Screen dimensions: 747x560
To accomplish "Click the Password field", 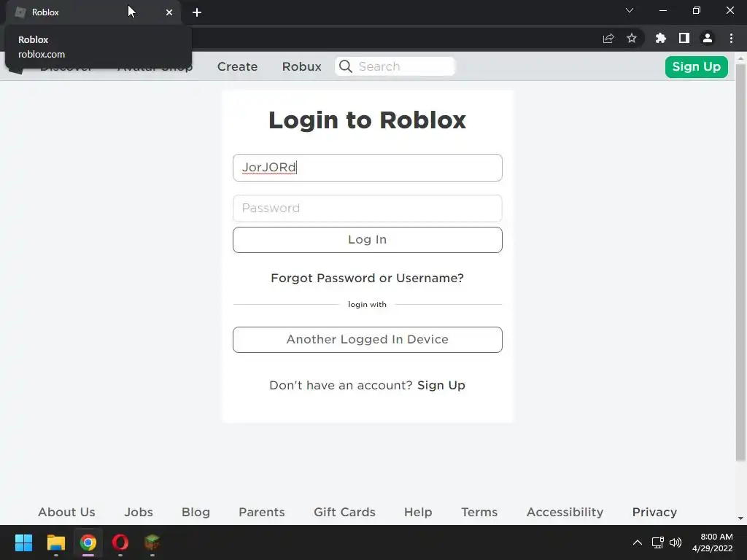I will (x=368, y=208).
